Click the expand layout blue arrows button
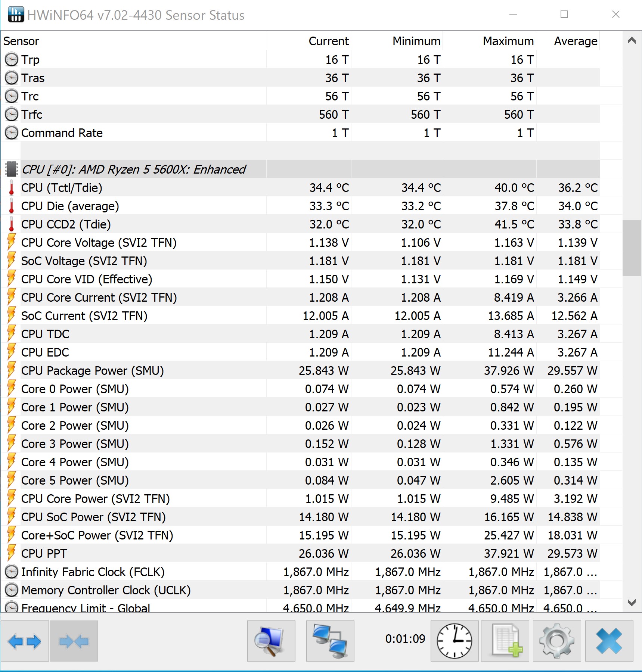Image resolution: width=642 pixels, height=672 pixels. 25,641
